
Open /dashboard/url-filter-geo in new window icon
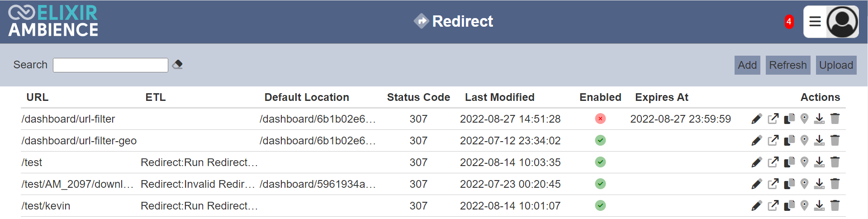click(x=773, y=141)
